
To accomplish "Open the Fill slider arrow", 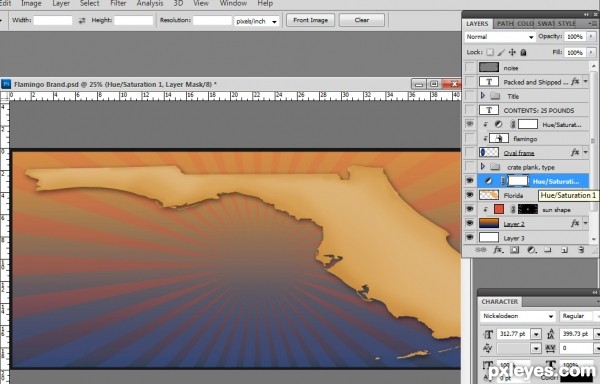I will point(591,52).
